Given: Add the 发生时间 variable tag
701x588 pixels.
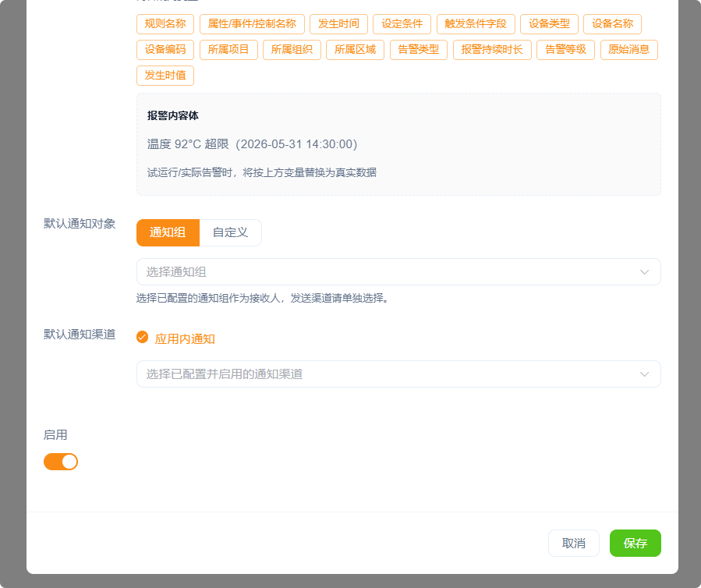Looking at the screenshot, I should click(x=339, y=24).
